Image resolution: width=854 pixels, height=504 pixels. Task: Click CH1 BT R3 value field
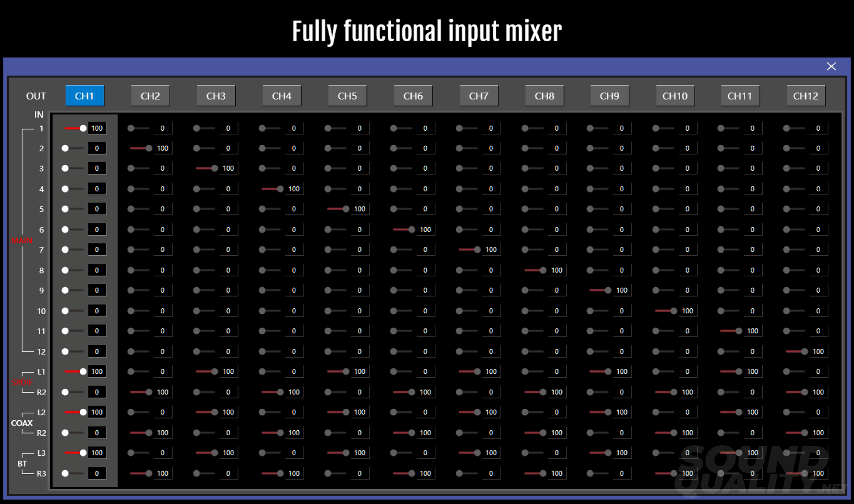point(97,473)
